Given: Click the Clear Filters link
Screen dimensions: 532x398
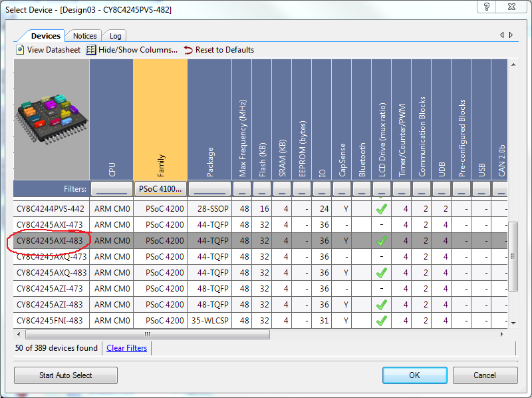Looking at the screenshot, I should coord(126,348).
